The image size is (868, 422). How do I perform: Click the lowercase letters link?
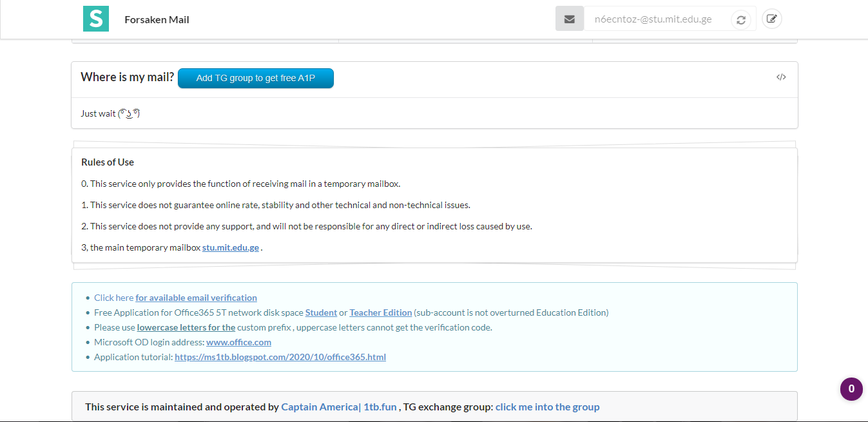click(x=186, y=327)
